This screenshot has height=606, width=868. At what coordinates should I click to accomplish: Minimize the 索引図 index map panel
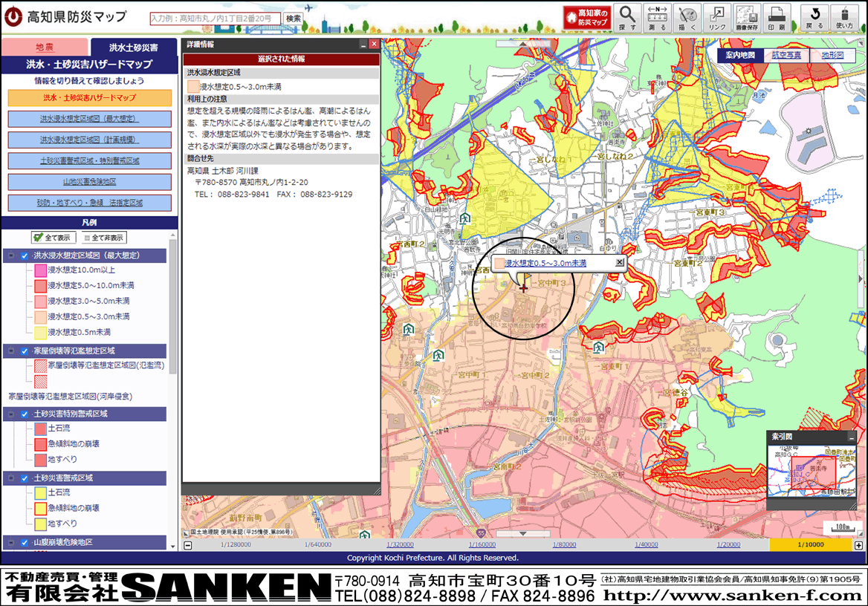pyautogui.click(x=851, y=437)
